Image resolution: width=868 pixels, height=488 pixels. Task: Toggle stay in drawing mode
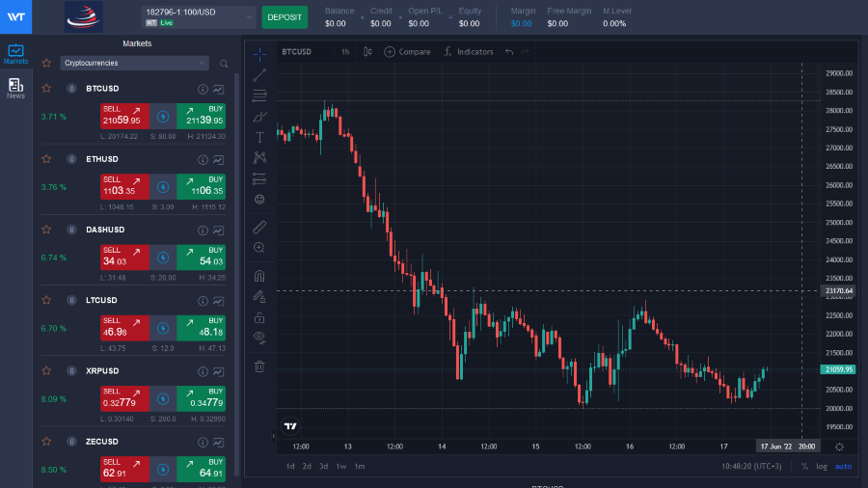259,297
